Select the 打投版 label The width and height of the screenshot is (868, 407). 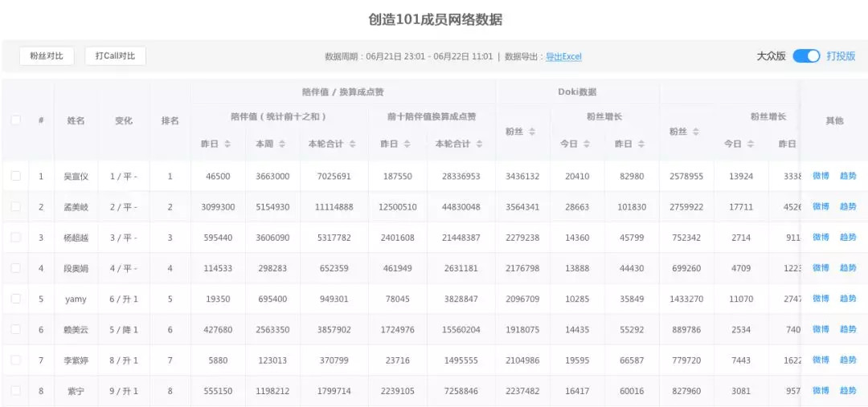coord(841,56)
